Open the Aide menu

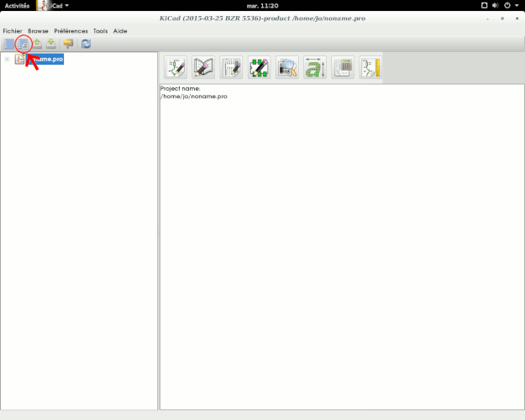(120, 31)
